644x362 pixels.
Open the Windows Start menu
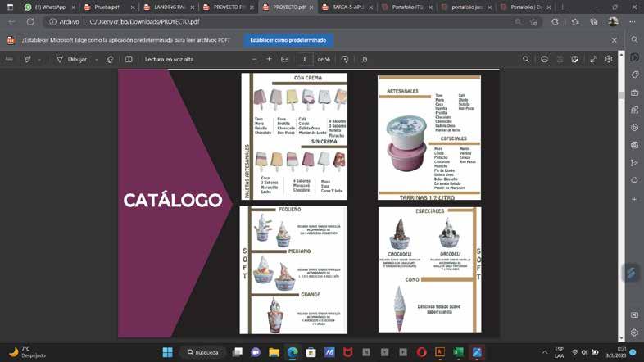[168, 352]
